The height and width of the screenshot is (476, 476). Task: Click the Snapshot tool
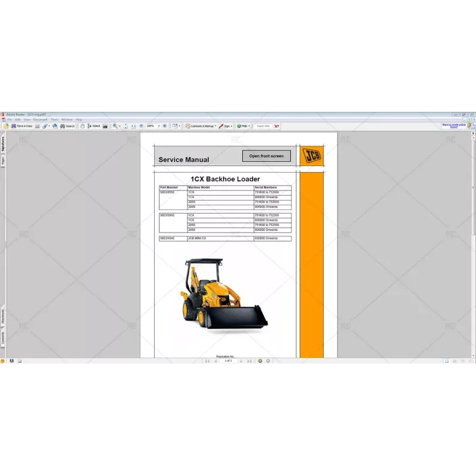[104, 126]
